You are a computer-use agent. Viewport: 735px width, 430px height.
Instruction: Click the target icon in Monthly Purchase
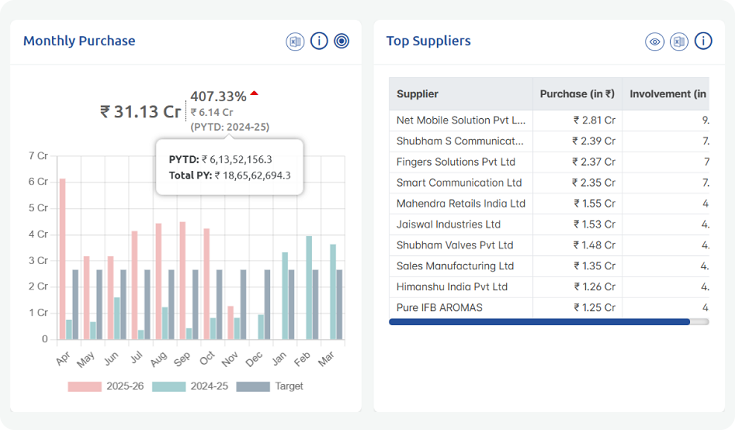342,41
